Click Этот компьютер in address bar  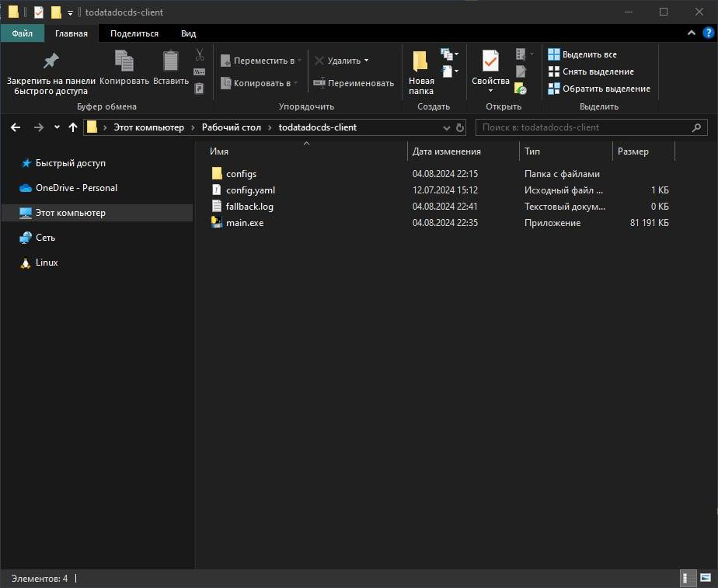click(149, 127)
